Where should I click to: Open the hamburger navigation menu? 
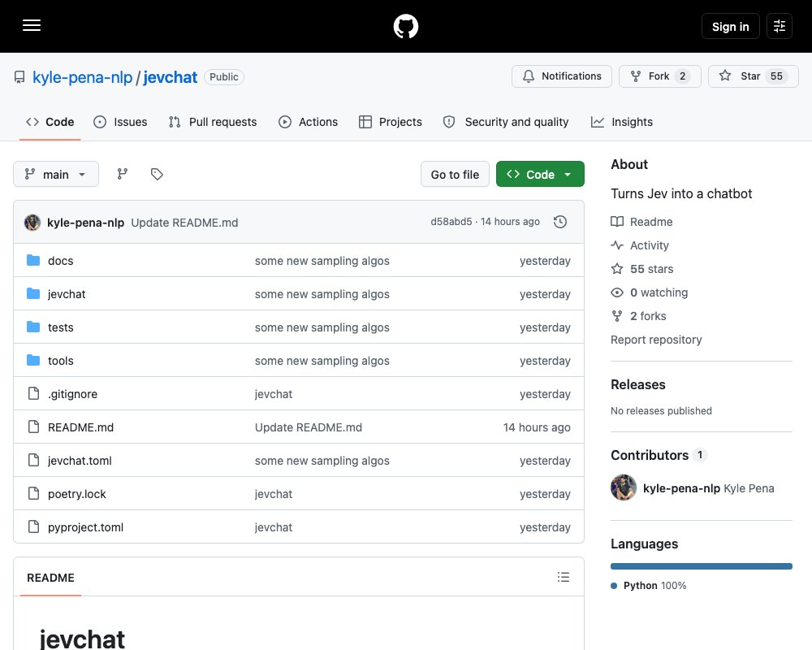pos(32,25)
